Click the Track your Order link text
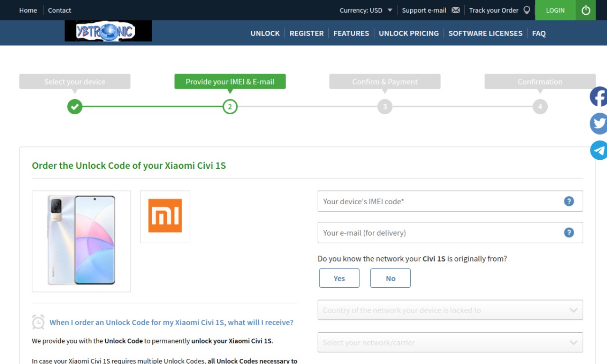The image size is (607, 364). click(x=494, y=10)
